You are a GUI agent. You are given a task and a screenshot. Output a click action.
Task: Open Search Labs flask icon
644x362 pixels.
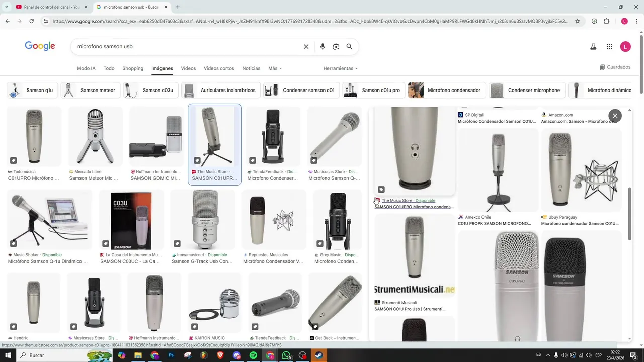tap(593, 47)
